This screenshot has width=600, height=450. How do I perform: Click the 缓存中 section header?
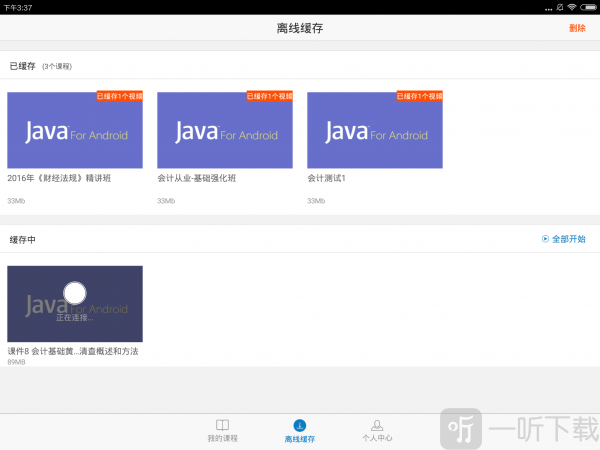tap(23, 240)
